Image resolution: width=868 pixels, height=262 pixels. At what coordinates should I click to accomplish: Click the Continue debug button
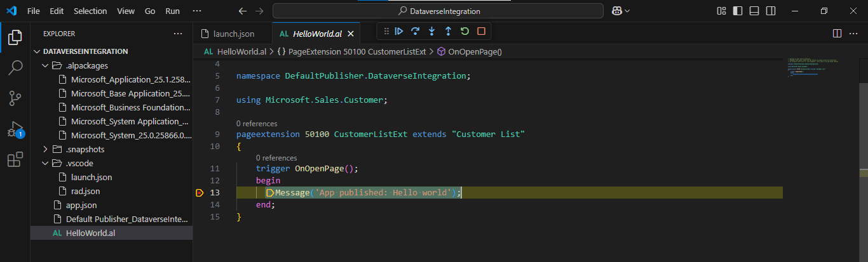click(399, 31)
